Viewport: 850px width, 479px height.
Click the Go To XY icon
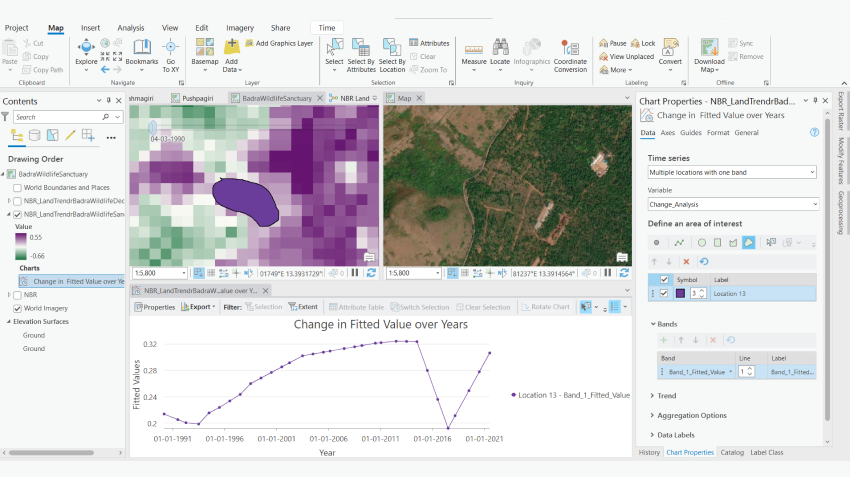tap(171, 52)
